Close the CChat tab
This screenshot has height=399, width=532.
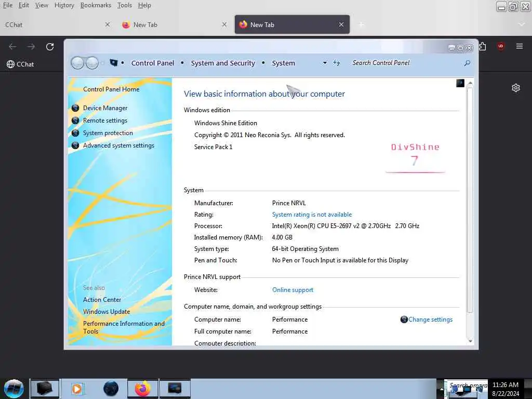[x=107, y=24]
